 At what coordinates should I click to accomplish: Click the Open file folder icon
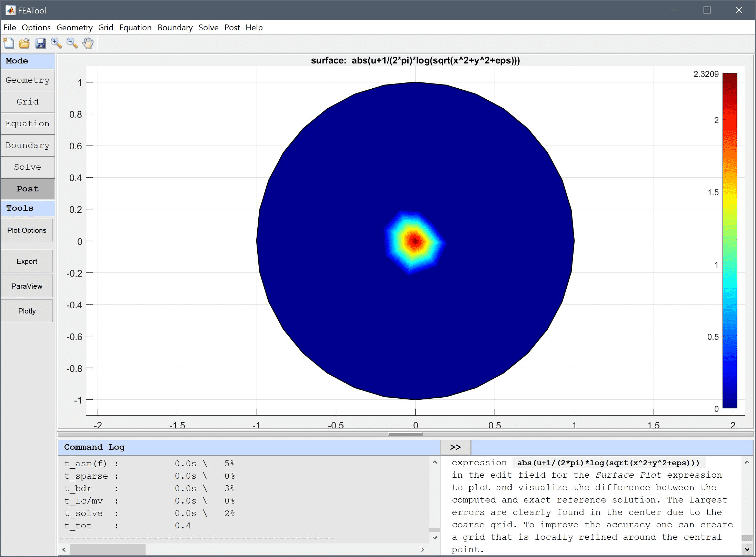click(24, 43)
